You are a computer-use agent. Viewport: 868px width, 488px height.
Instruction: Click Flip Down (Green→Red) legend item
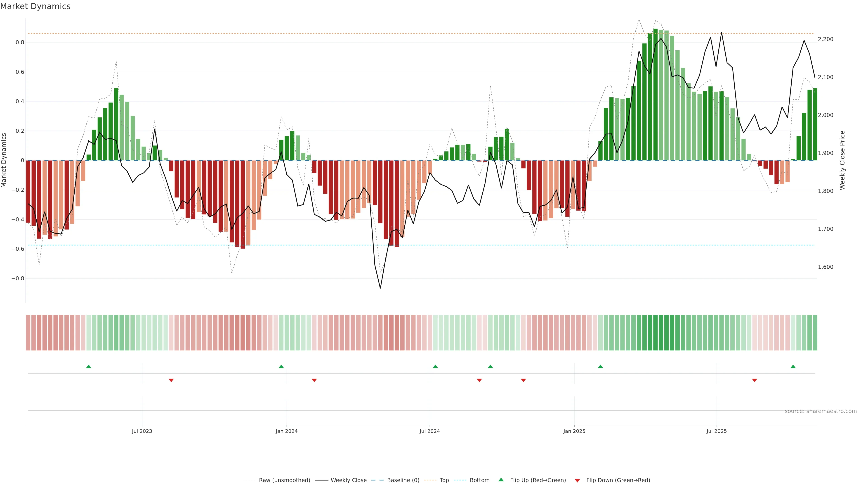pos(618,480)
